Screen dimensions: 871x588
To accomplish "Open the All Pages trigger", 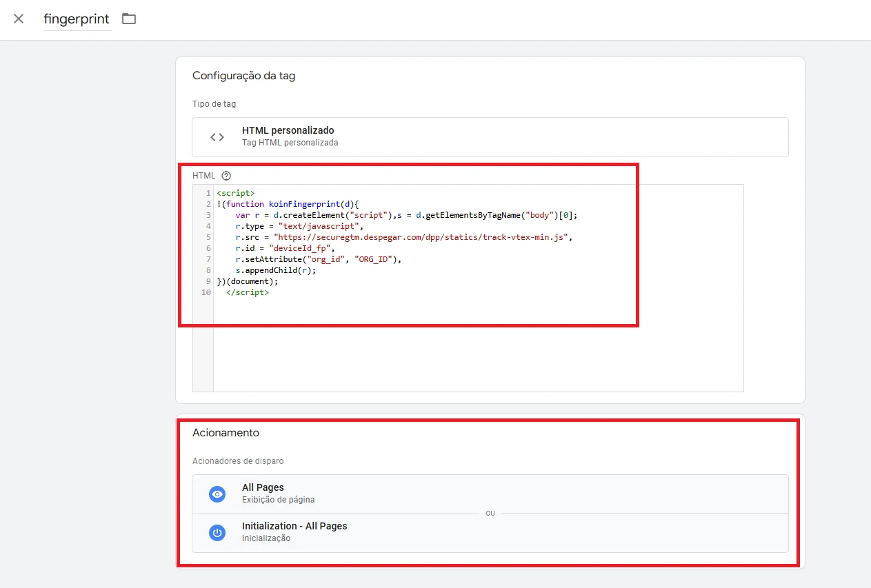I will 490,494.
